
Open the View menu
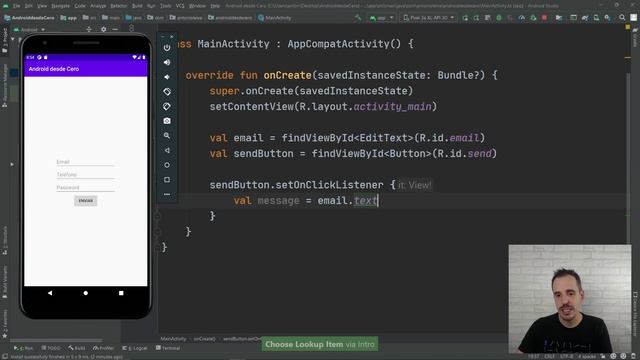coord(42,6)
